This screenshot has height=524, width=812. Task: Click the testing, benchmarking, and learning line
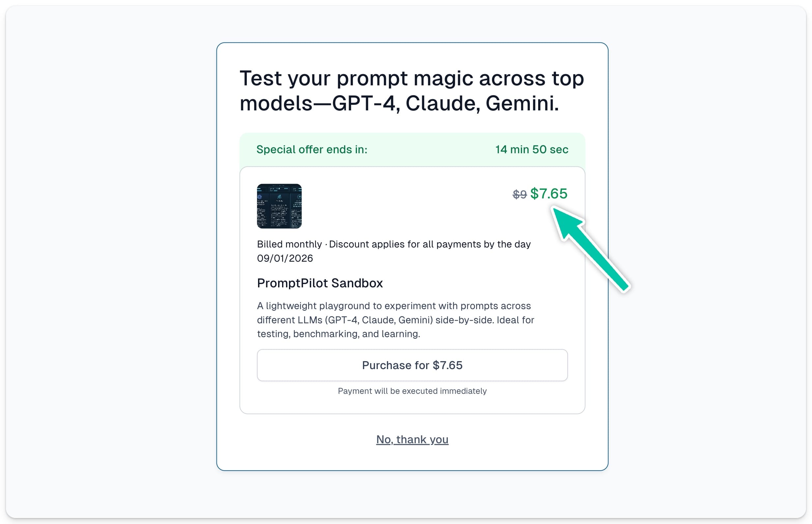click(x=338, y=334)
